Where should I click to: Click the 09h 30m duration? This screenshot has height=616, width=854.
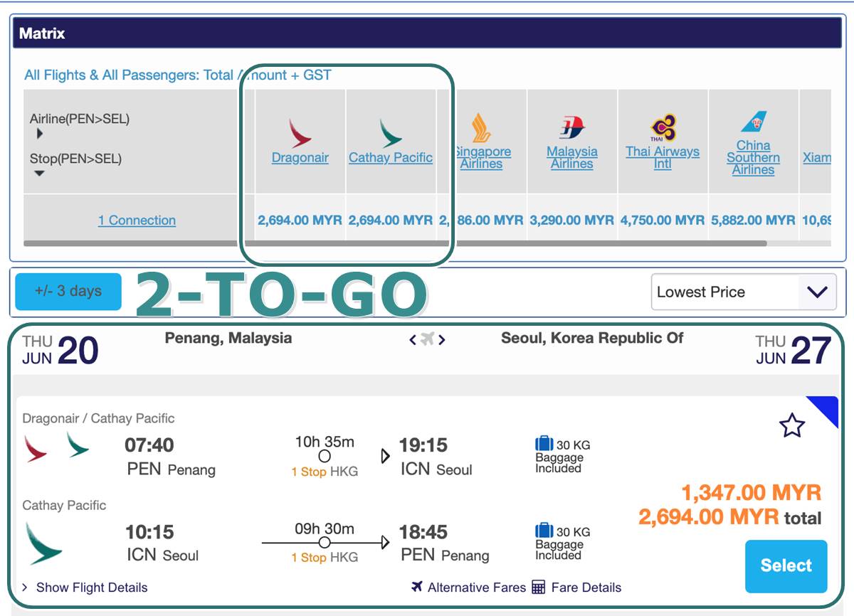(x=325, y=529)
